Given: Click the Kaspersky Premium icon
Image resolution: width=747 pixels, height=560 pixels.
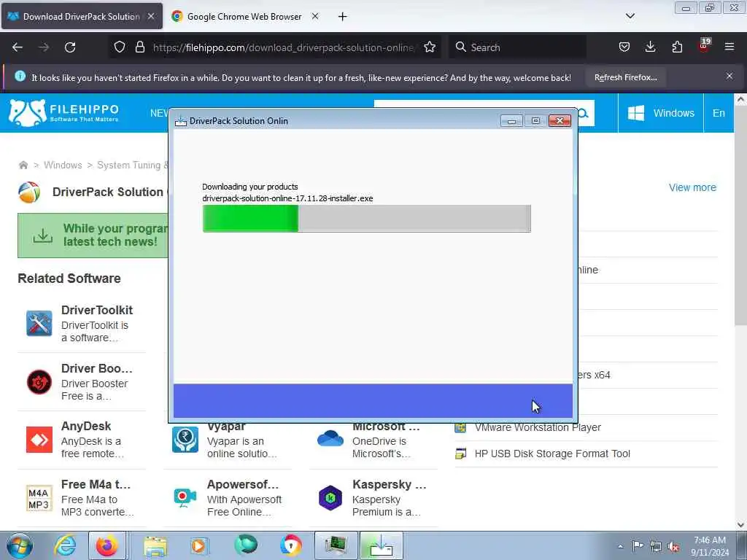Looking at the screenshot, I should (x=330, y=498).
